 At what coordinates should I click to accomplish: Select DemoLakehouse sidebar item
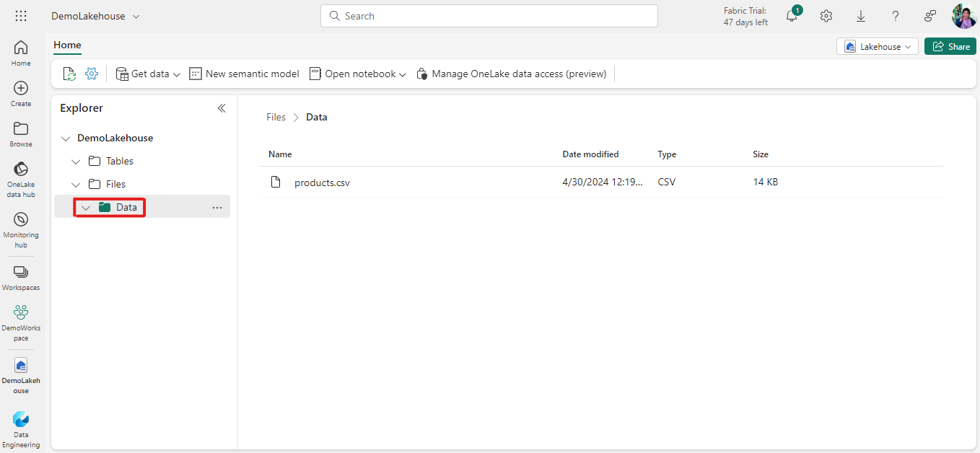click(21, 375)
